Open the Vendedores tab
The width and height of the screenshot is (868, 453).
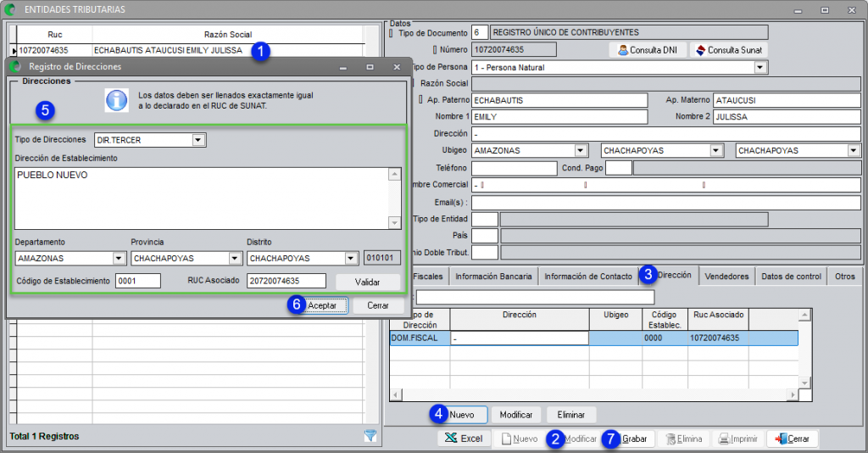[726, 277]
